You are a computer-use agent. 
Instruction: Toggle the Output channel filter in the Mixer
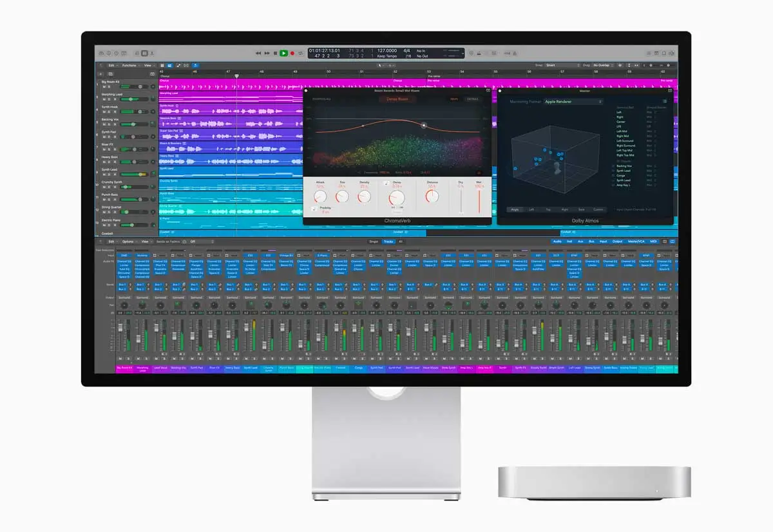click(618, 242)
